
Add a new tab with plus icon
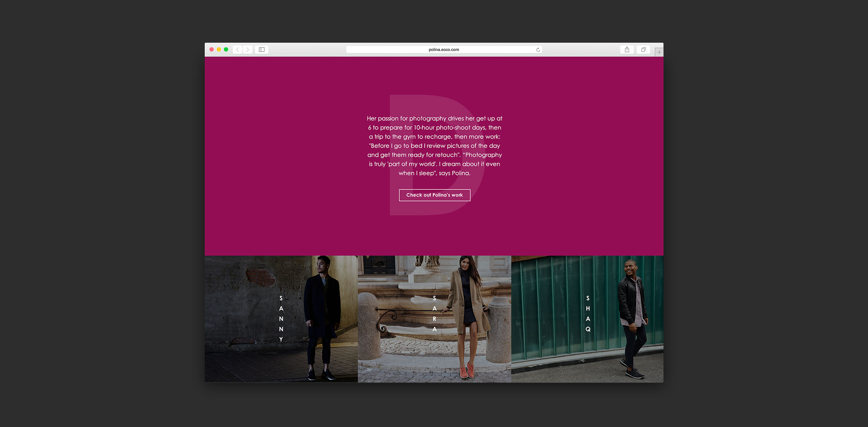tap(659, 52)
